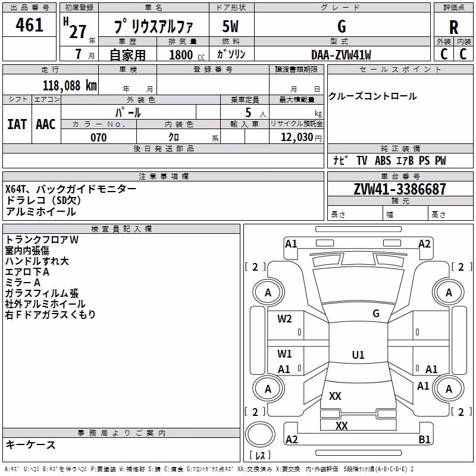Click the 純正装備 header
The image size is (476, 476).
tap(400, 148)
